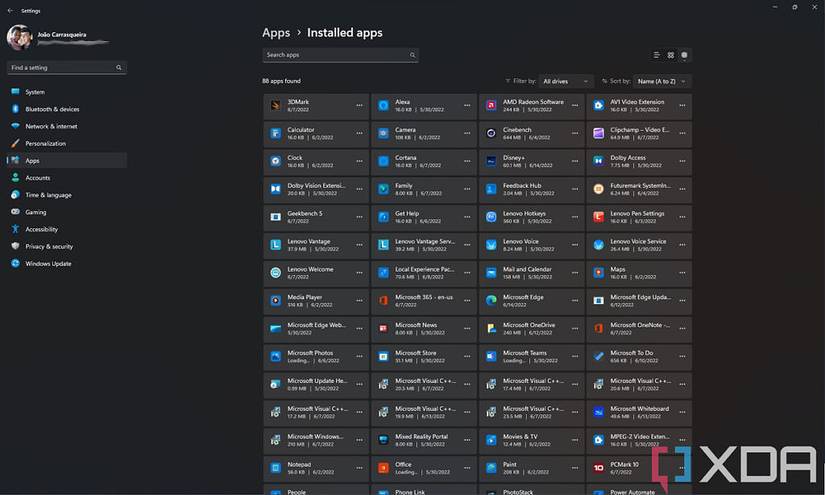Open the System settings section
The image size is (825, 495).
67,92
